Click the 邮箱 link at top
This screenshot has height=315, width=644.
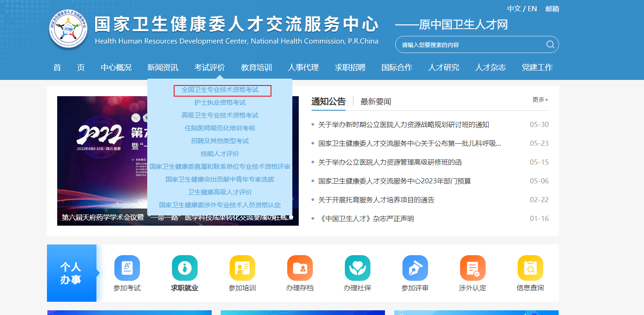pyautogui.click(x=552, y=9)
